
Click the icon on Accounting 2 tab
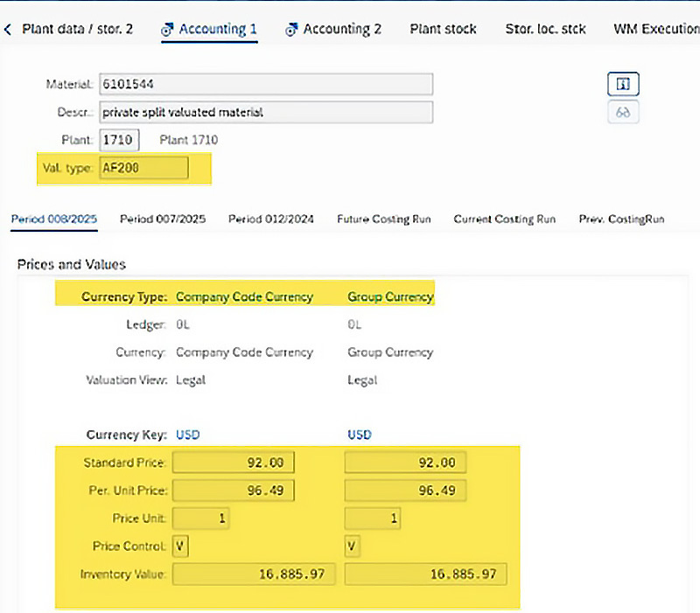tap(292, 30)
